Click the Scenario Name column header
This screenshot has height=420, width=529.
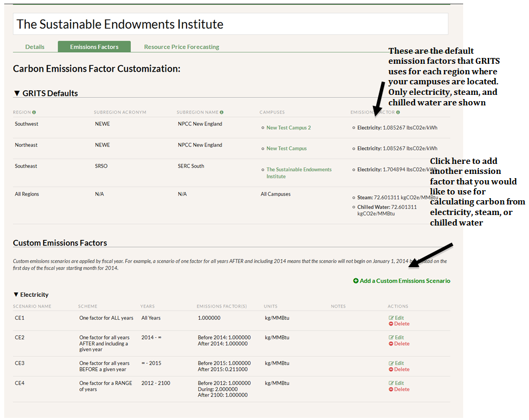[32, 306]
